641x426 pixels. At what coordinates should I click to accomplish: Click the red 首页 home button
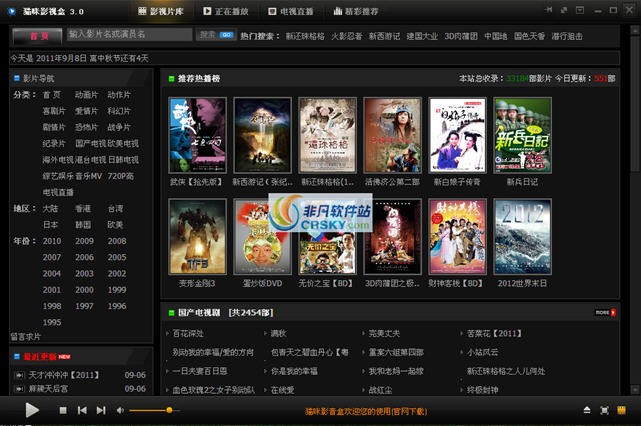coord(37,35)
